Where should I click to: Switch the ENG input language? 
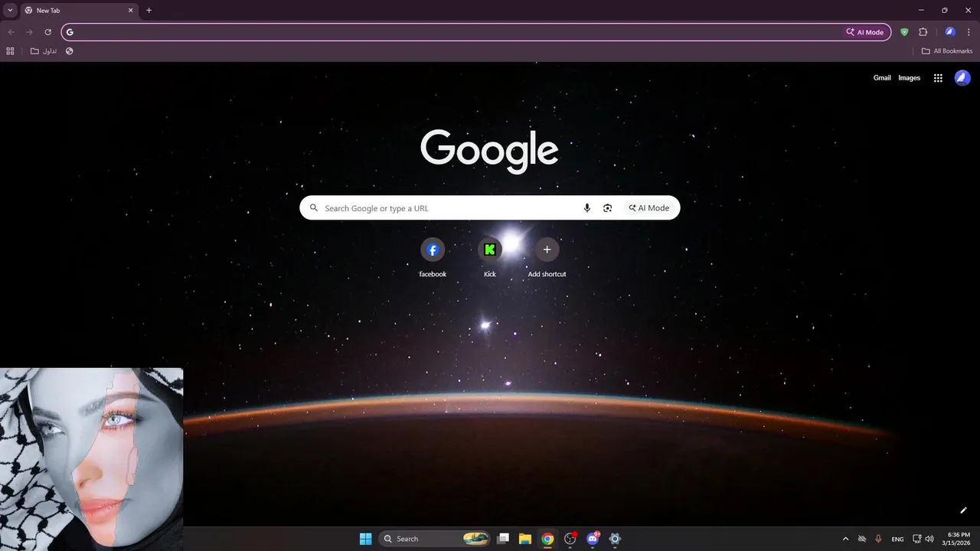tap(897, 539)
